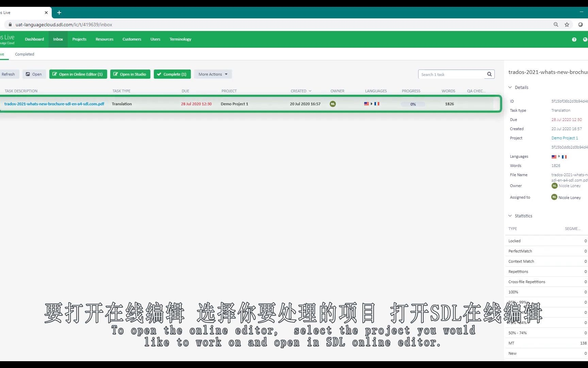This screenshot has width=588, height=368.
Task: Click the Open in Studio edit icon
Action: click(115, 74)
